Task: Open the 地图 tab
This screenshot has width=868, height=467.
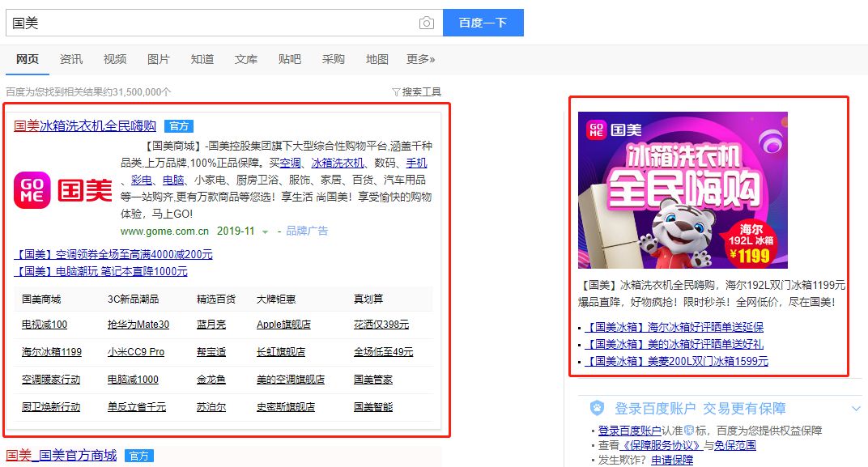Action: (x=377, y=59)
